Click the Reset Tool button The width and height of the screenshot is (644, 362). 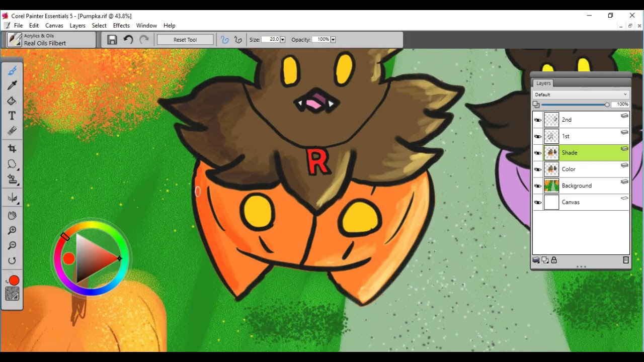pos(185,40)
